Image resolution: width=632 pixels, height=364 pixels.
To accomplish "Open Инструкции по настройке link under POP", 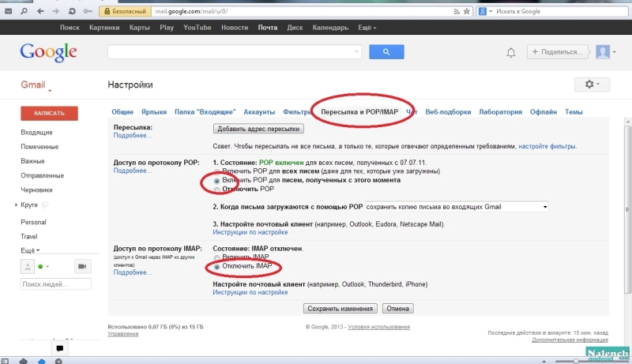I will (x=250, y=232).
